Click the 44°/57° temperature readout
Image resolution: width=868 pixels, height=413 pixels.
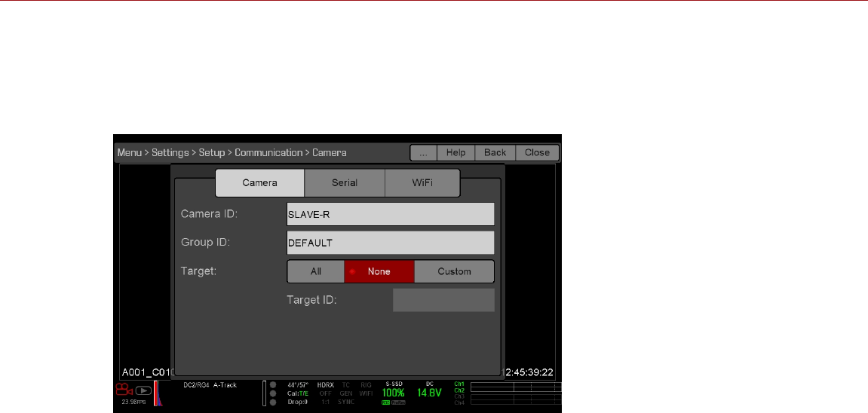tap(298, 385)
